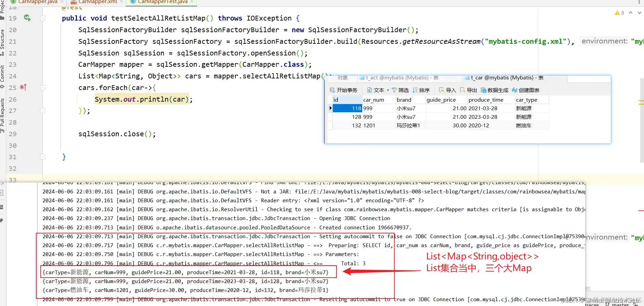
Task: Jump to previous highlighted problem arrow
Action: click(x=631, y=13)
